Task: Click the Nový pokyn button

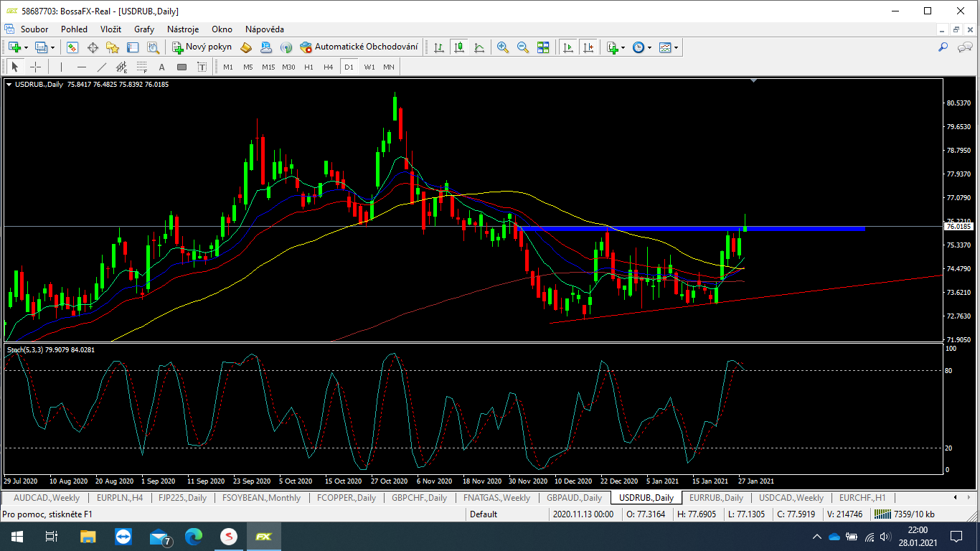Action: click(202, 47)
